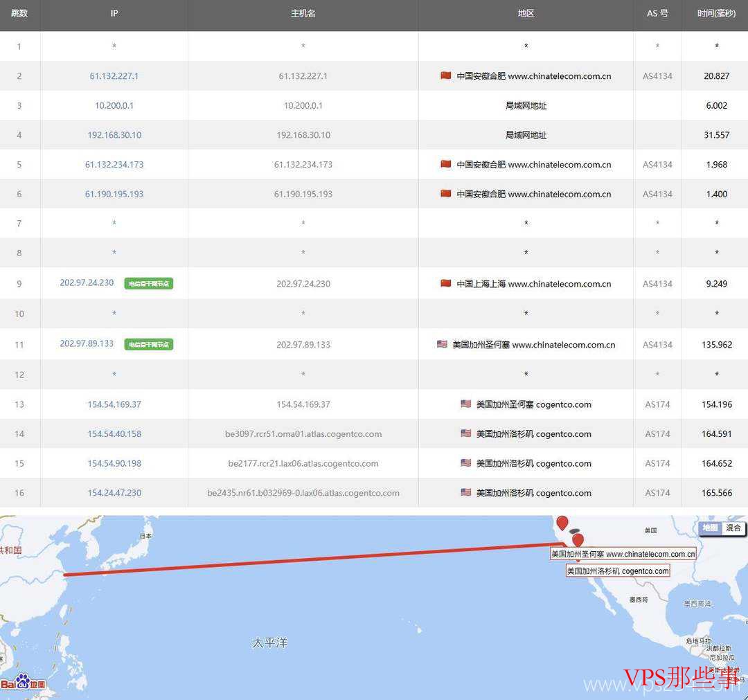Click 局域网地址 in hop 3 row
The height and width of the screenshot is (700, 748).
click(x=526, y=105)
